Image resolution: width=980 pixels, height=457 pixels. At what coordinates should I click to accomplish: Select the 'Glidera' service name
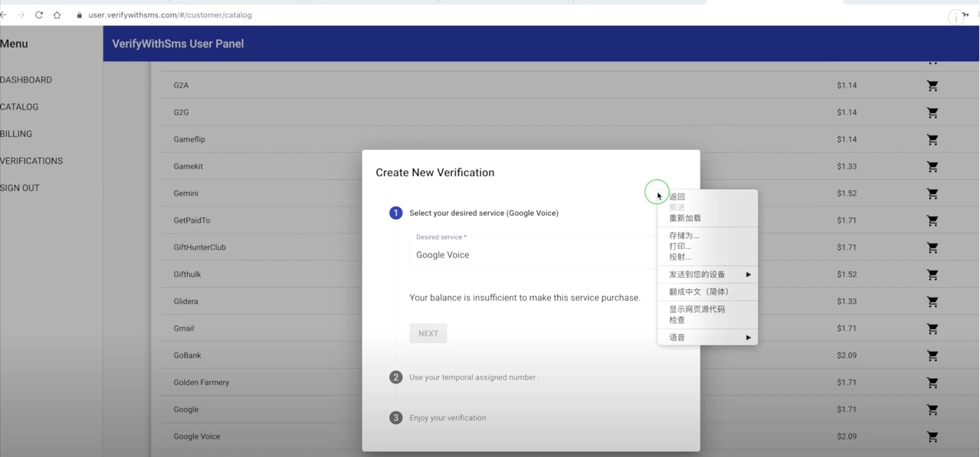(185, 302)
